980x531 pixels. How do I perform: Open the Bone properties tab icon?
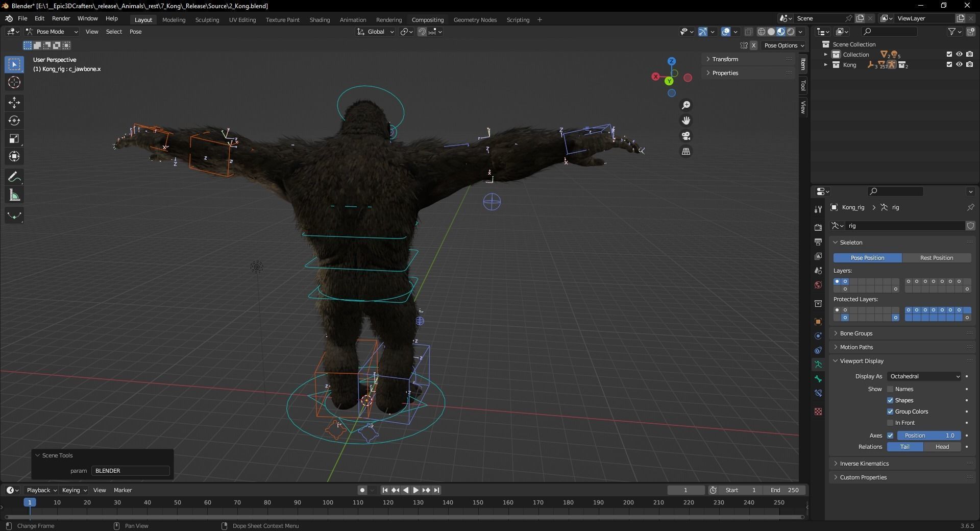(818, 379)
